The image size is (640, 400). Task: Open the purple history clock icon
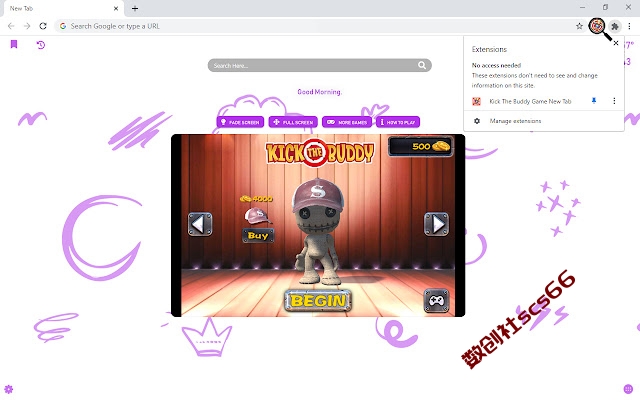pos(40,44)
